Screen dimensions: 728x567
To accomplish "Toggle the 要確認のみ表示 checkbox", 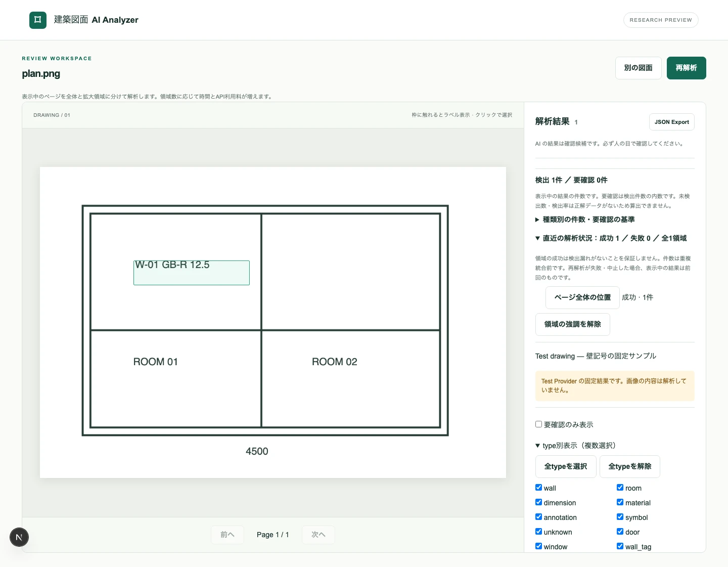I will pos(538,424).
